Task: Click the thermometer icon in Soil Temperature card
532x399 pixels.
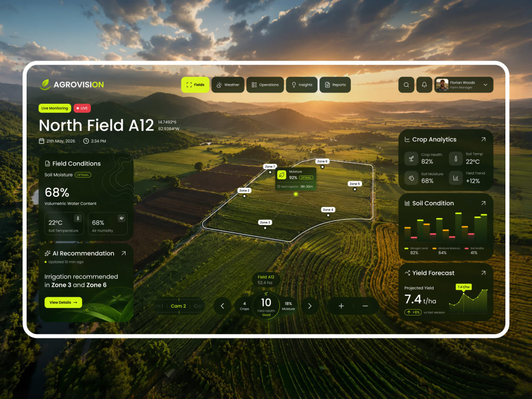Action: [78, 219]
